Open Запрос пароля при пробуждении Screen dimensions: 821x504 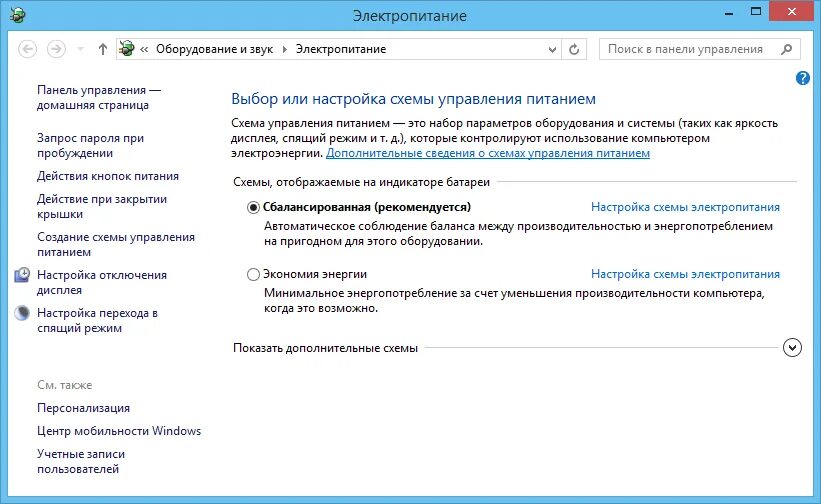point(90,145)
